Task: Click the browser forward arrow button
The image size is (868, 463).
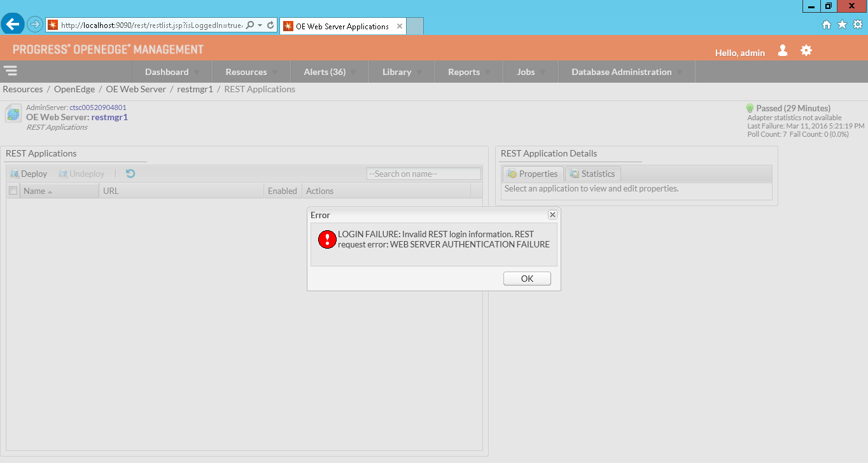Action: click(x=34, y=25)
